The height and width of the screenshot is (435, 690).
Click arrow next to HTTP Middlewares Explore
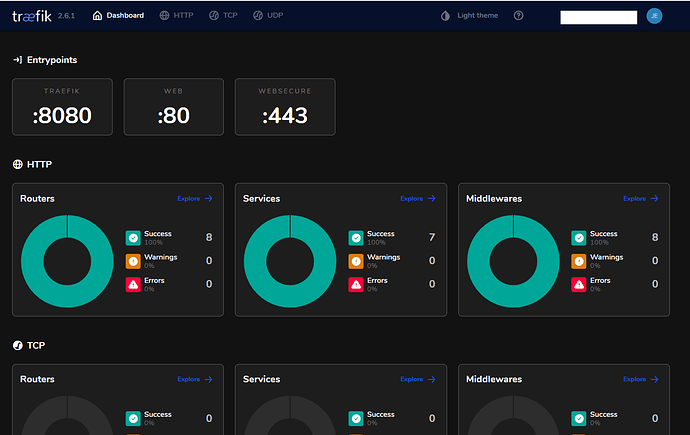pyautogui.click(x=655, y=198)
